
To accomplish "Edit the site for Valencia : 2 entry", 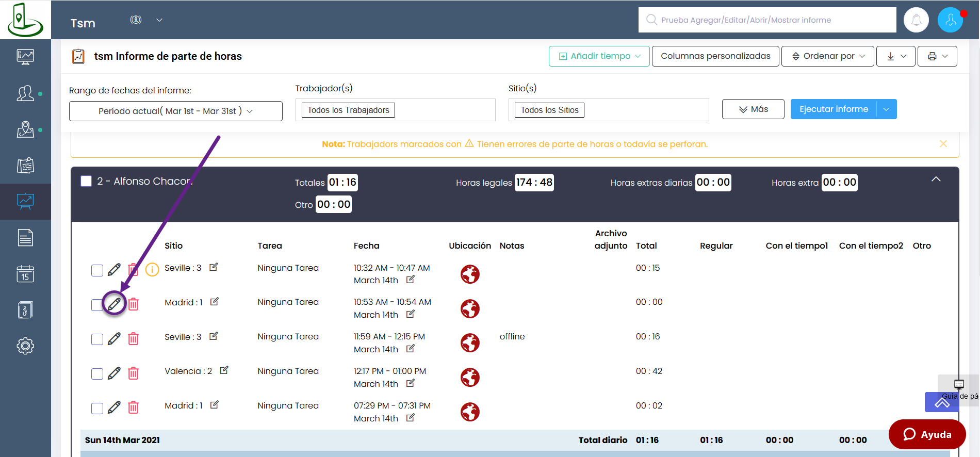I will click(x=224, y=370).
